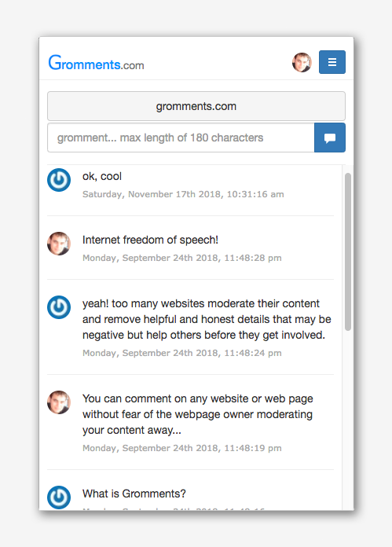Click the gromments.com site button
Image resolution: width=392 pixels, height=547 pixels.
coord(196,106)
